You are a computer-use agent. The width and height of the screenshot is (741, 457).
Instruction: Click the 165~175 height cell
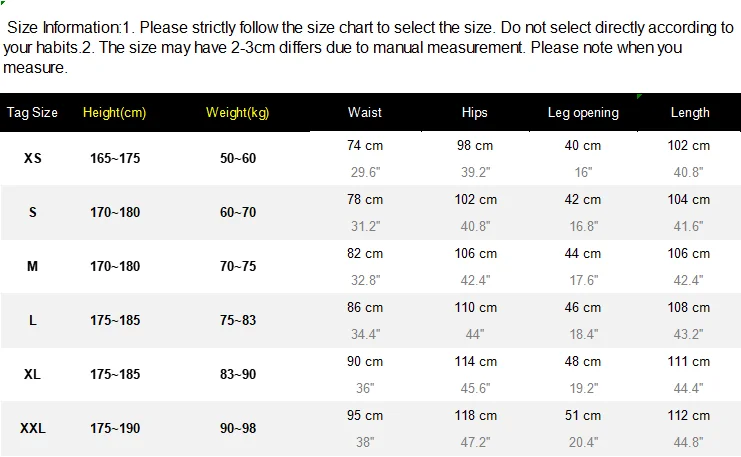pyautogui.click(x=115, y=159)
